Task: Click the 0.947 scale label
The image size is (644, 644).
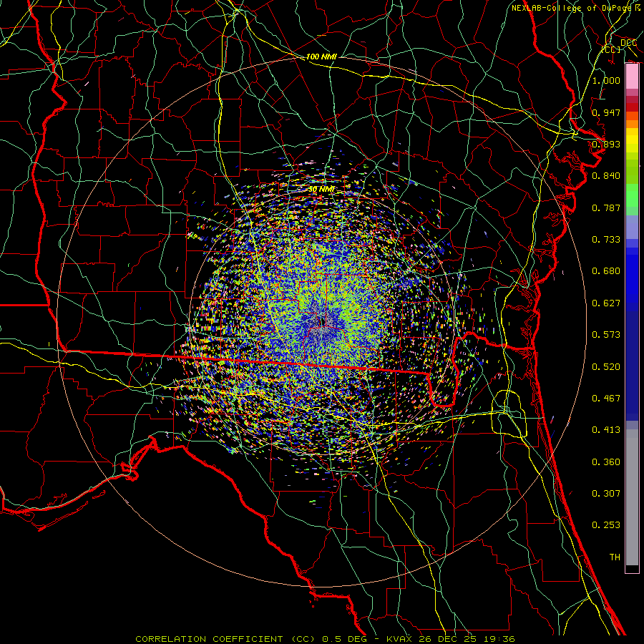Action: point(606,112)
